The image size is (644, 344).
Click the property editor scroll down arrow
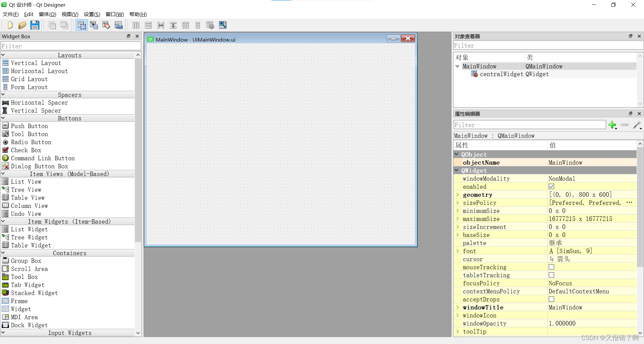pos(640,333)
